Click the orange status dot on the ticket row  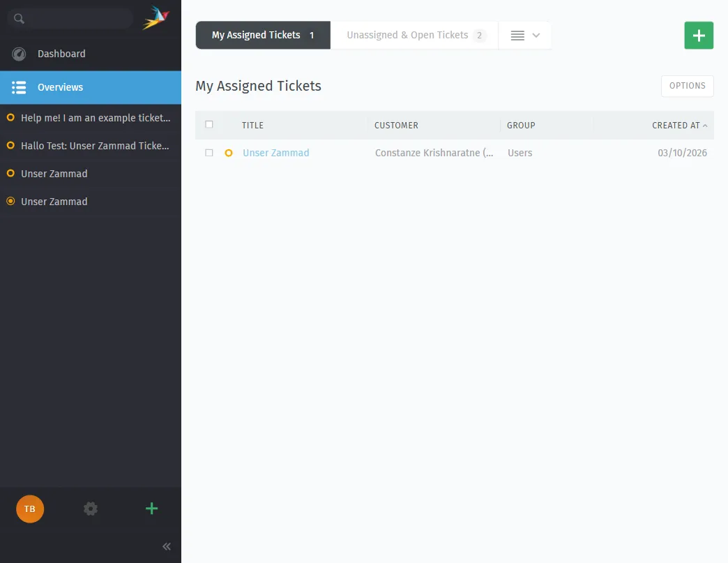click(x=229, y=153)
